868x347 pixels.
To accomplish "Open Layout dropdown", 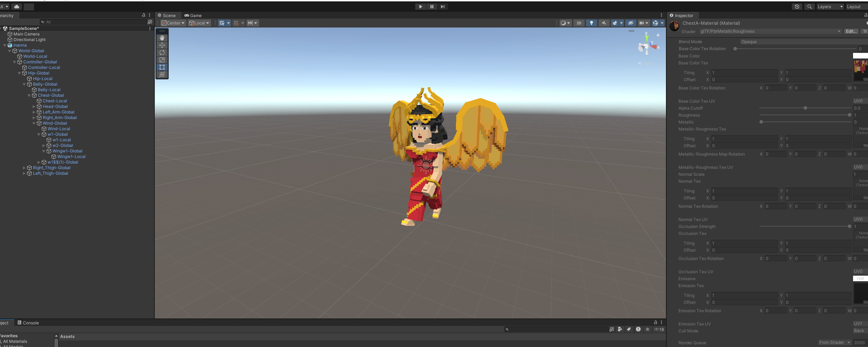I will 857,7.
